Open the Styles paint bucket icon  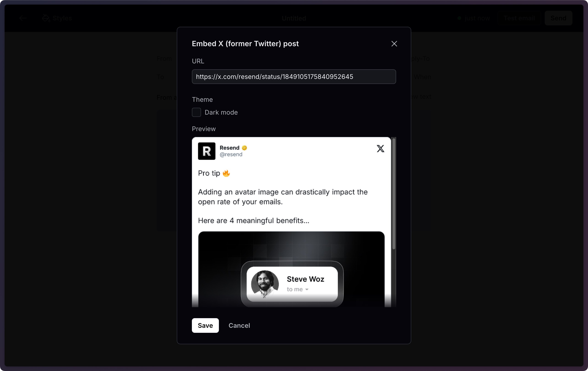coord(46,18)
